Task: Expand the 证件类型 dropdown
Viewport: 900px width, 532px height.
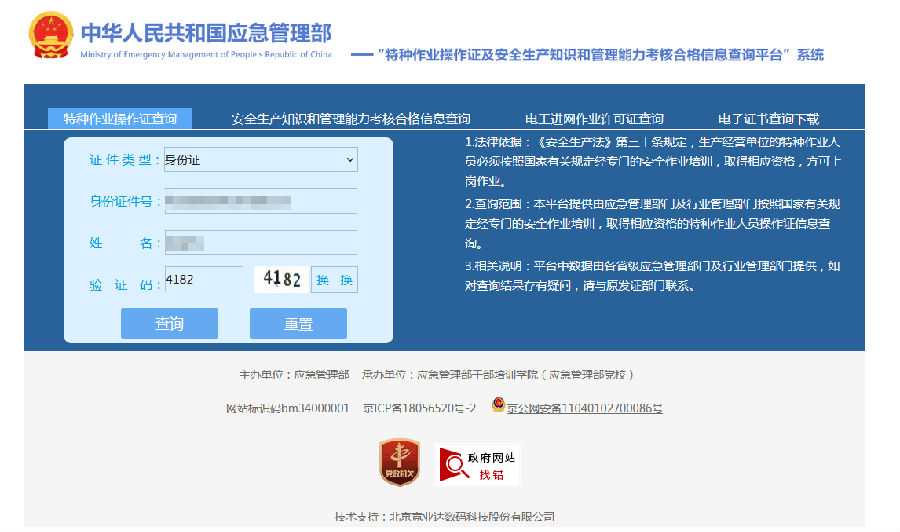Action: 260,159
